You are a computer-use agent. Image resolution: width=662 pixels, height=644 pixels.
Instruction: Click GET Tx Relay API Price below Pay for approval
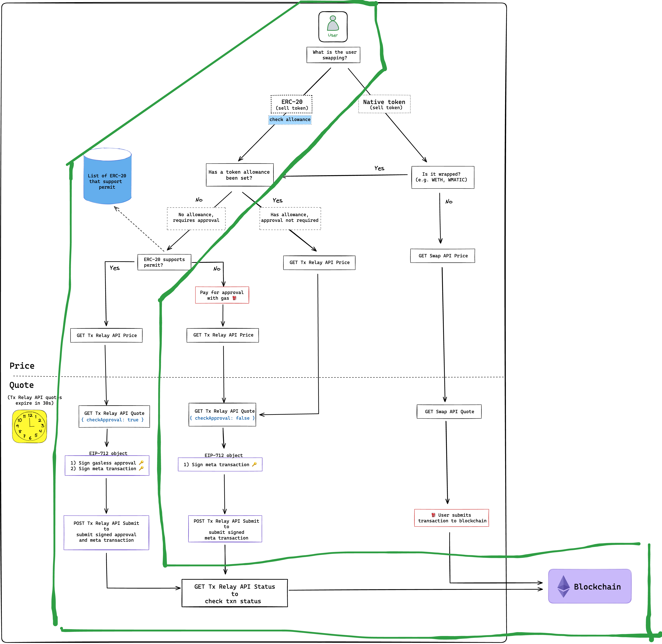point(223,335)
